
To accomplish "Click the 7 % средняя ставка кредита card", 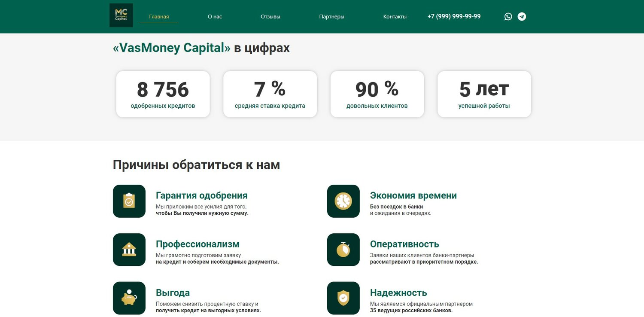I will pos(270,94).
